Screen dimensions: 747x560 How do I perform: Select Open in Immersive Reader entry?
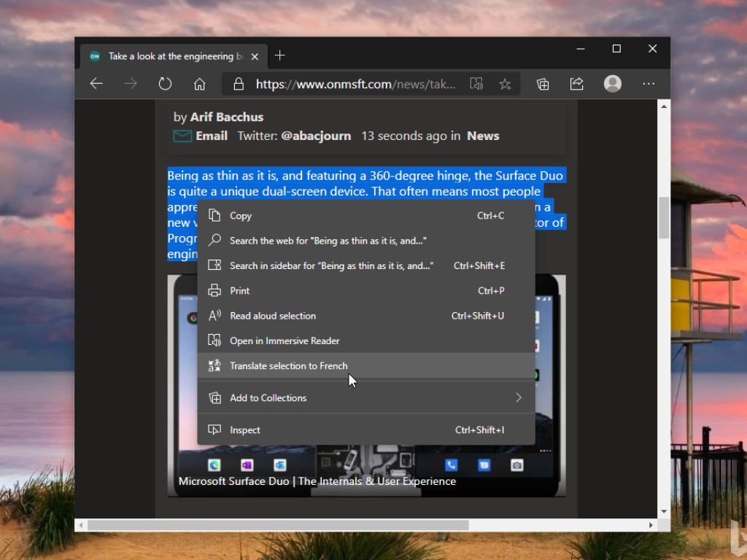click(366, 341)
